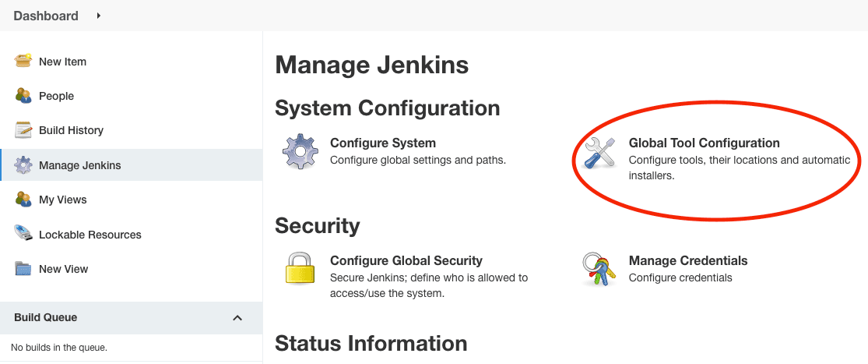
Task: Click the Configure Global Security padlock icon
Action: [300, 269]
